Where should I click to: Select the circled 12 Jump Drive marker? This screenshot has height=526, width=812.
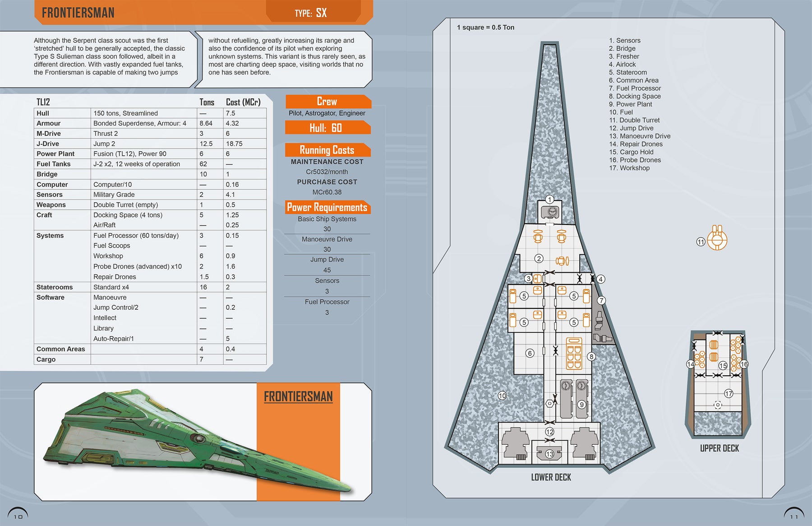point(549,432)
